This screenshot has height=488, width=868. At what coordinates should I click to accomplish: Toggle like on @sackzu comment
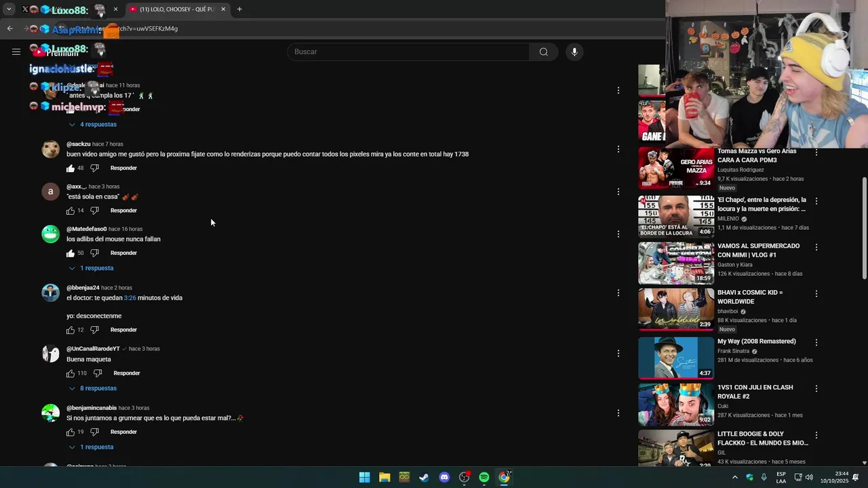point(71,168)
